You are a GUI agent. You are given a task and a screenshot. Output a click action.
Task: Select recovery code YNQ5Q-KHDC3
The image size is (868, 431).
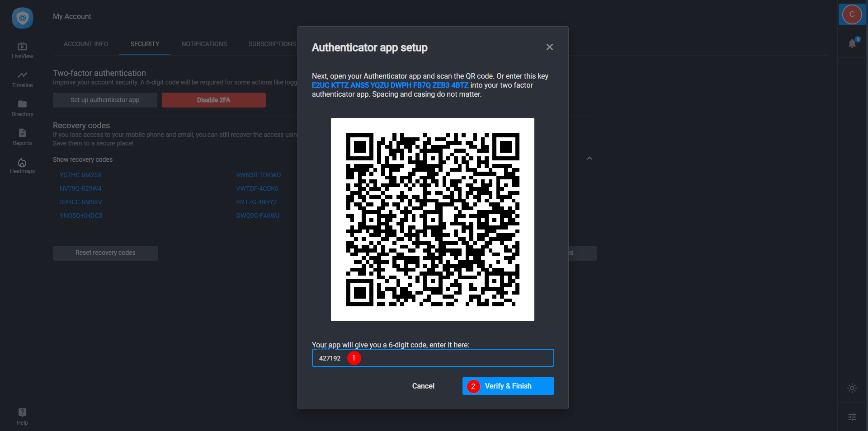pyautogui.click(x=81, y=215)
